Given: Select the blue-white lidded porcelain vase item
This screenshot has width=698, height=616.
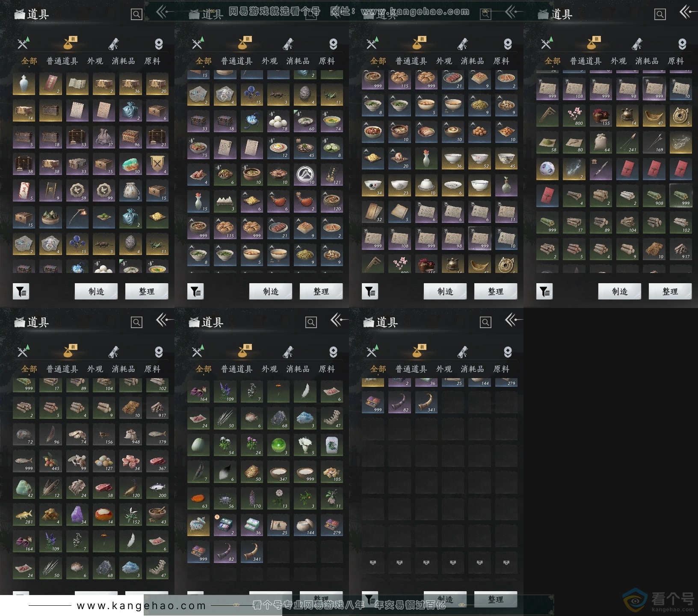Looking at the screenshot, I should pyautogui.click(x=24, y=84).
